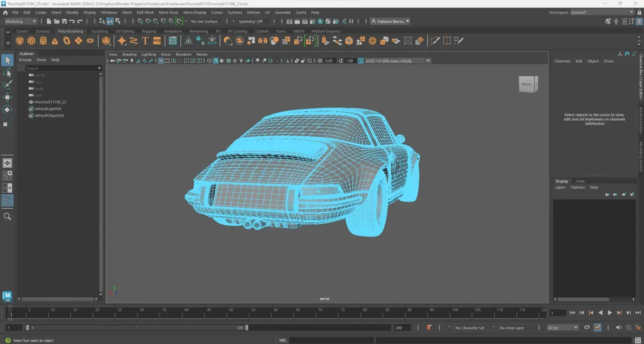Click the view cube in the viewport

(526, 84)
